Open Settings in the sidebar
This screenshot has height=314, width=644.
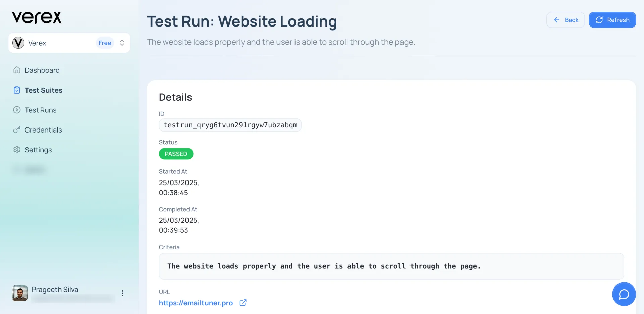point(38,150)
